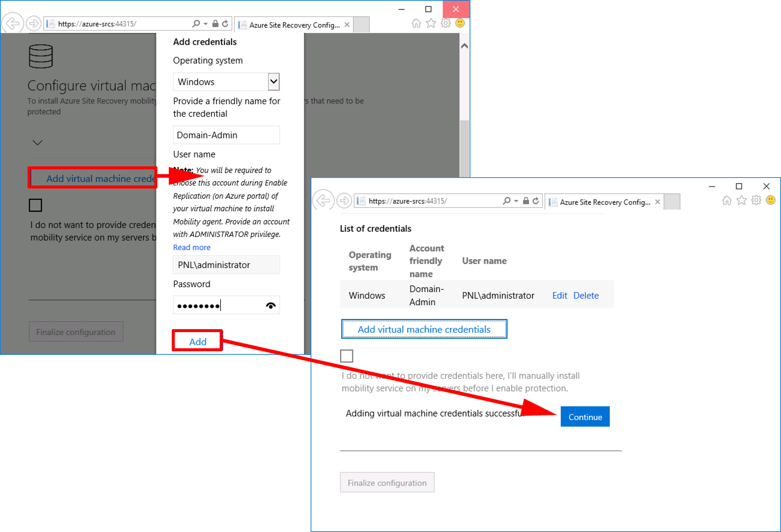Click refresh icon in left window address bar
This screenshot has width=781, height=532.
click(225, 24)
